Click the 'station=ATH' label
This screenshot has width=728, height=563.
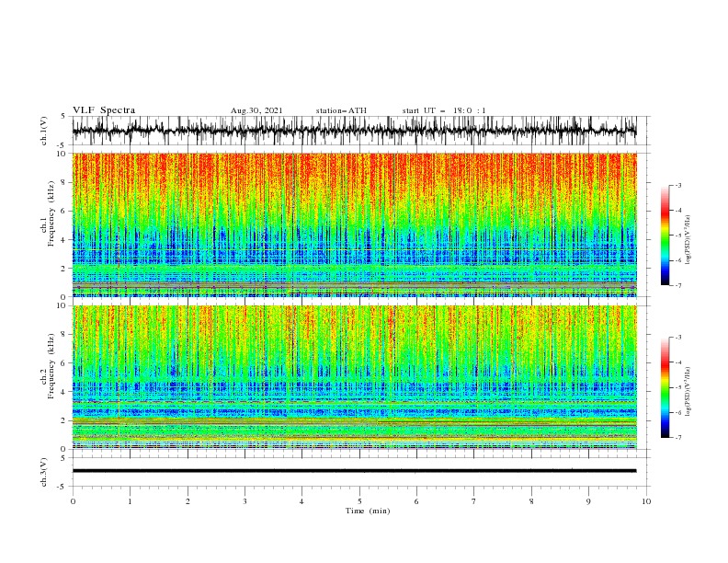pos(341,110)
